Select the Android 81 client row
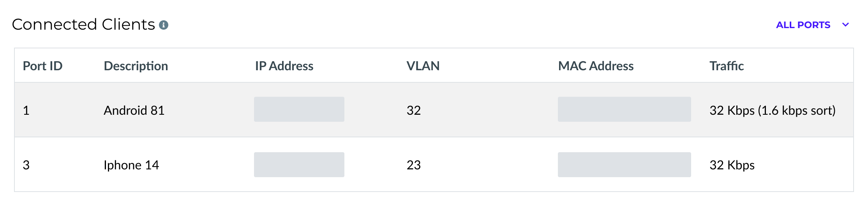The width and height of the screenshot is (868, 224). pyautogui.click(x=434, y=110)
